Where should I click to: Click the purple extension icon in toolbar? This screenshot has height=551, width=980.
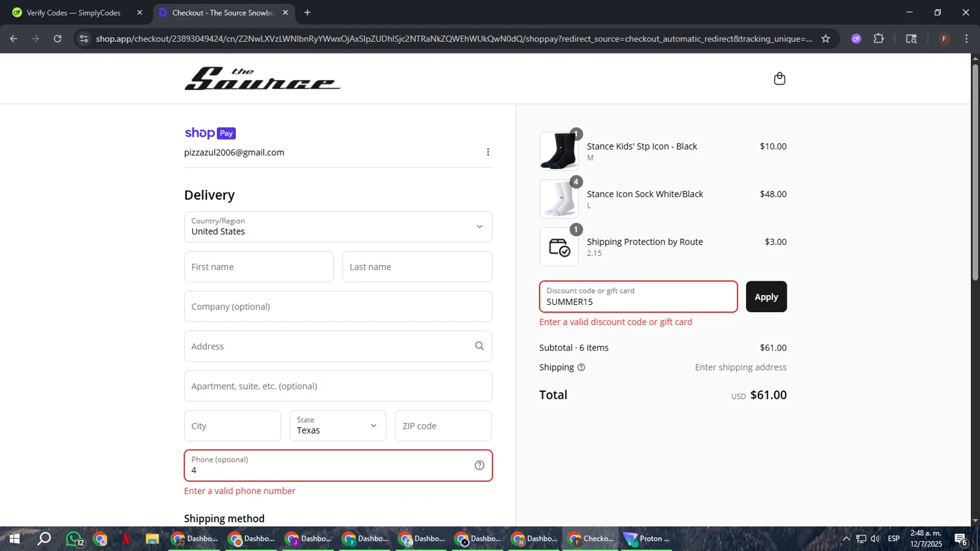[x=857, y=39]
